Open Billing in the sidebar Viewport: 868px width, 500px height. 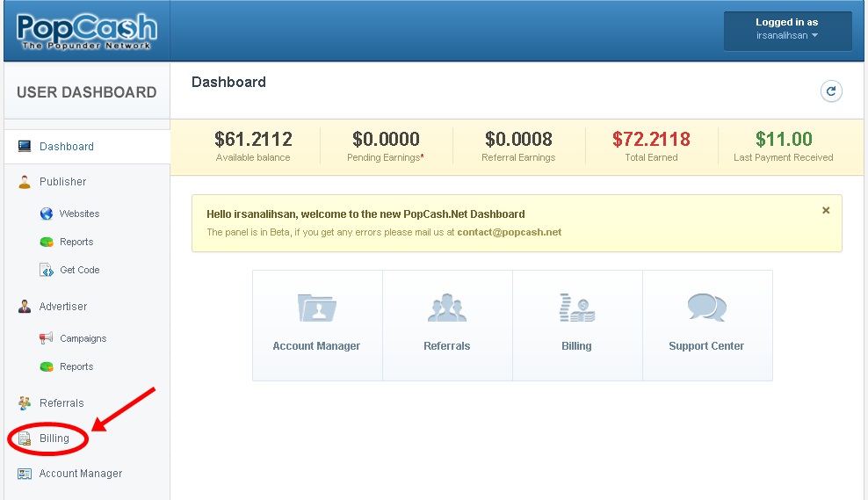(54, 438)
